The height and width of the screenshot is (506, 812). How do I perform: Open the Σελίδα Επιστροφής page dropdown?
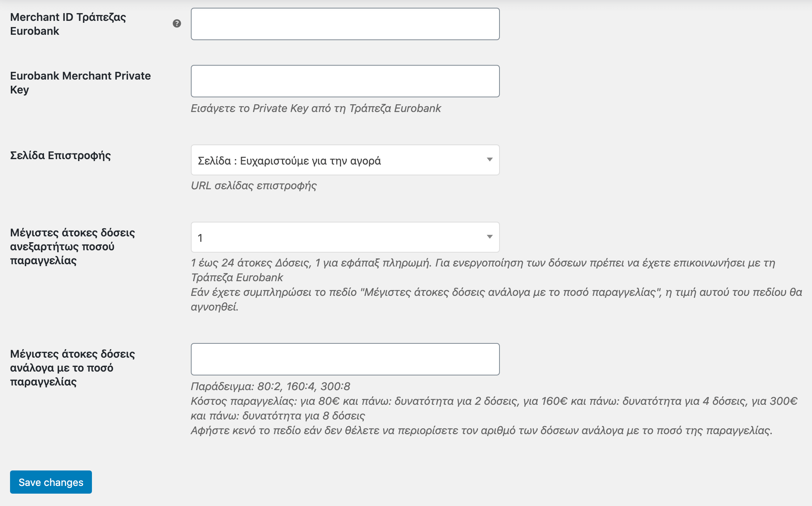pos(345,160)
